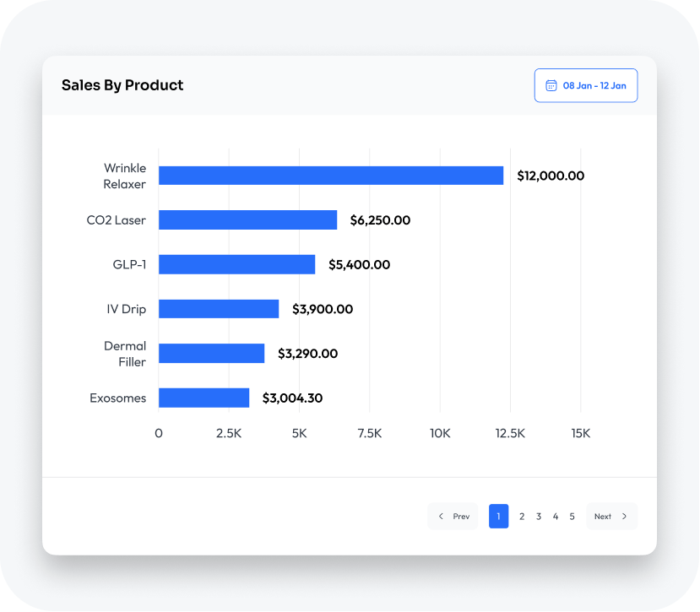Pick the IV Drip bar

[x=219, y=309]
